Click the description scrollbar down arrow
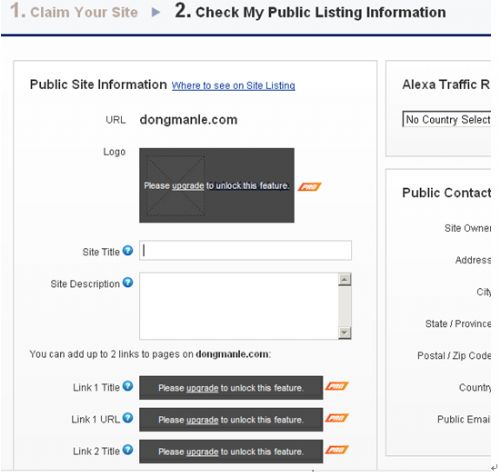The image size is (500, 476). coord(345,333)
